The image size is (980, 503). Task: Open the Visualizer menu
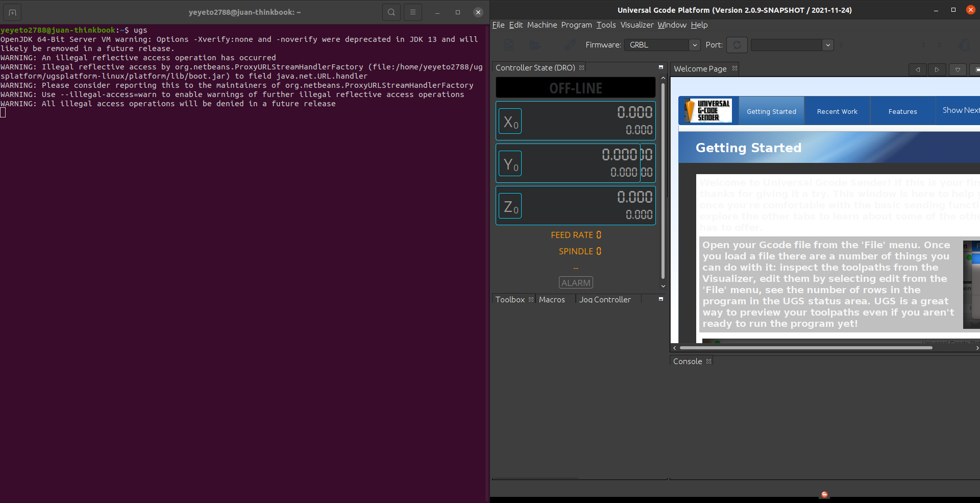coord(636,25)
